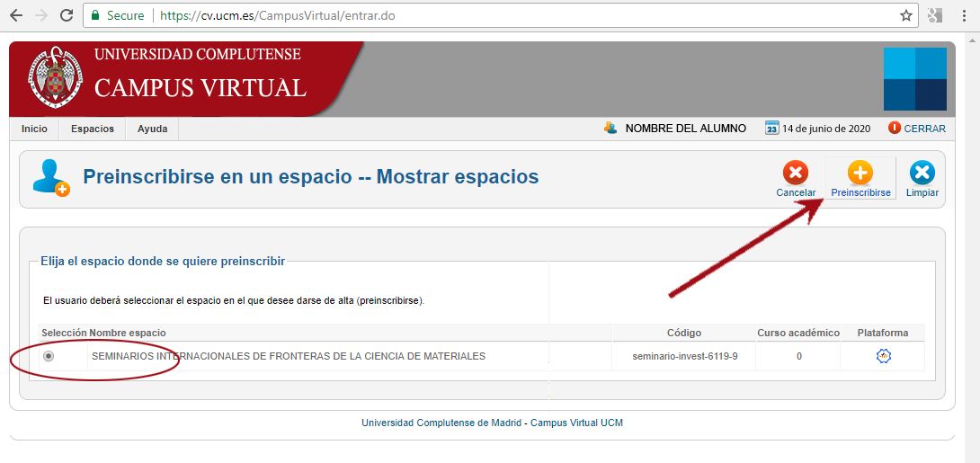
Task: Click the Cancelar label
Action: tap(796, 193)
